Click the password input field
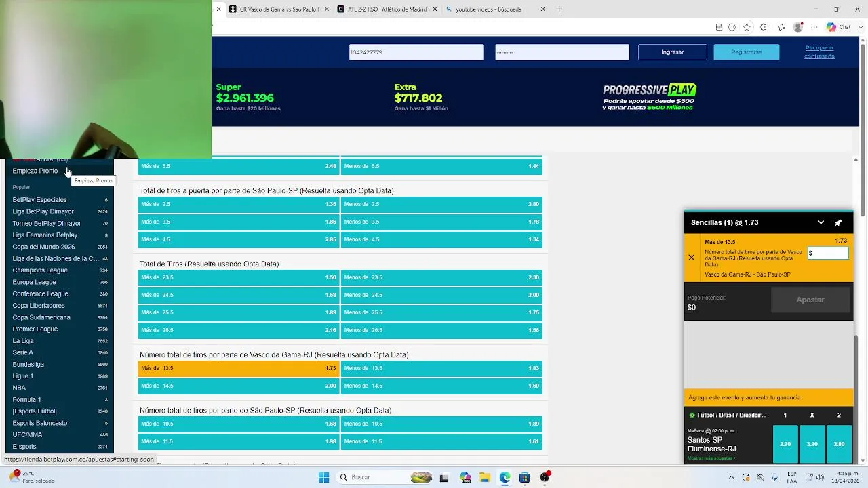Screen dimensions: 868x488 coord(562,52)
